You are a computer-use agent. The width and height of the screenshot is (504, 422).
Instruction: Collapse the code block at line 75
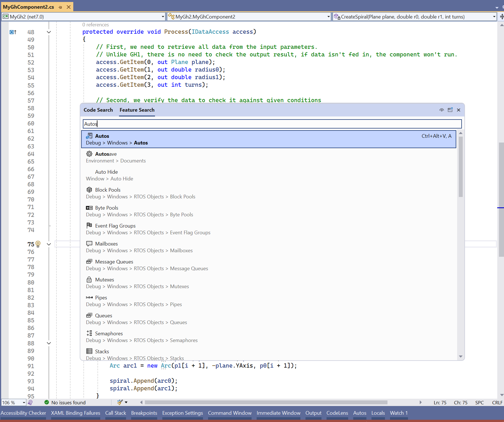pyautogui.click(x=49, y=244)
